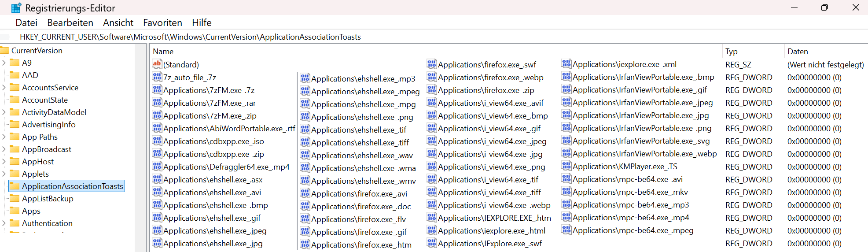Click the 7zFM.exe_.rar value icon
The width and height of the screenshot is (868, 252).
pyautogui.click(x=157, y=102)
